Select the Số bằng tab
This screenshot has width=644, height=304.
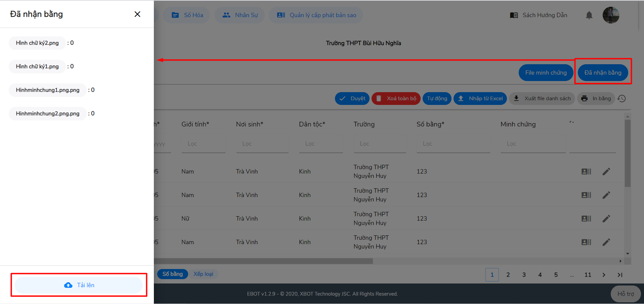pos(173,274)
